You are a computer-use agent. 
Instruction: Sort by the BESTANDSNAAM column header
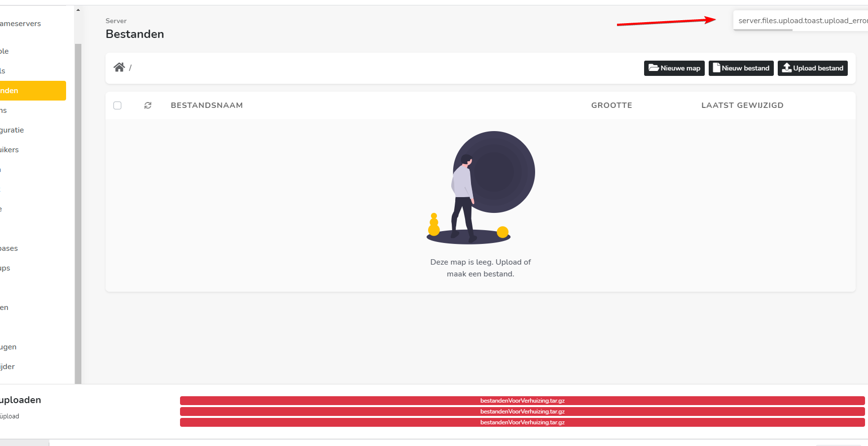coord(207,105)
